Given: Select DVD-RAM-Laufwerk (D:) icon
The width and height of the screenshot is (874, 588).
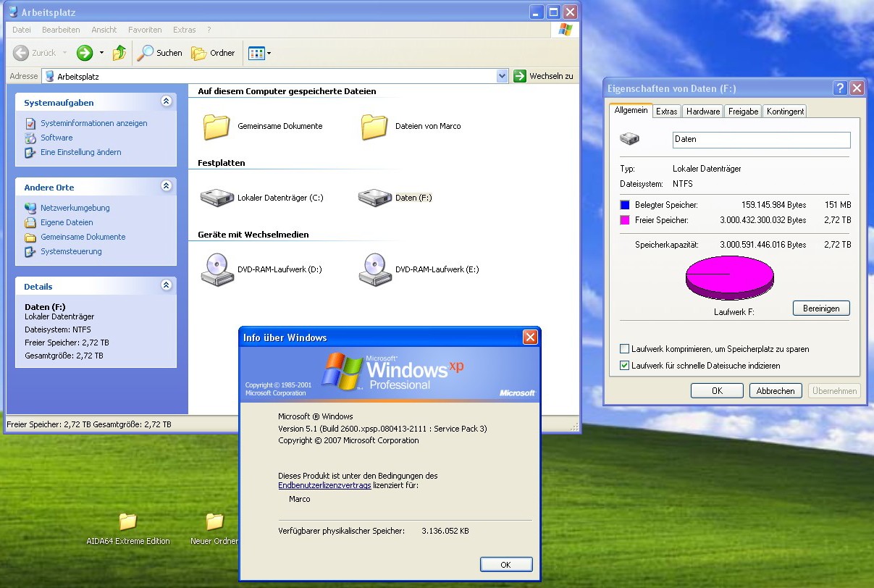Looking at the screenshot, I should [217, 269].
